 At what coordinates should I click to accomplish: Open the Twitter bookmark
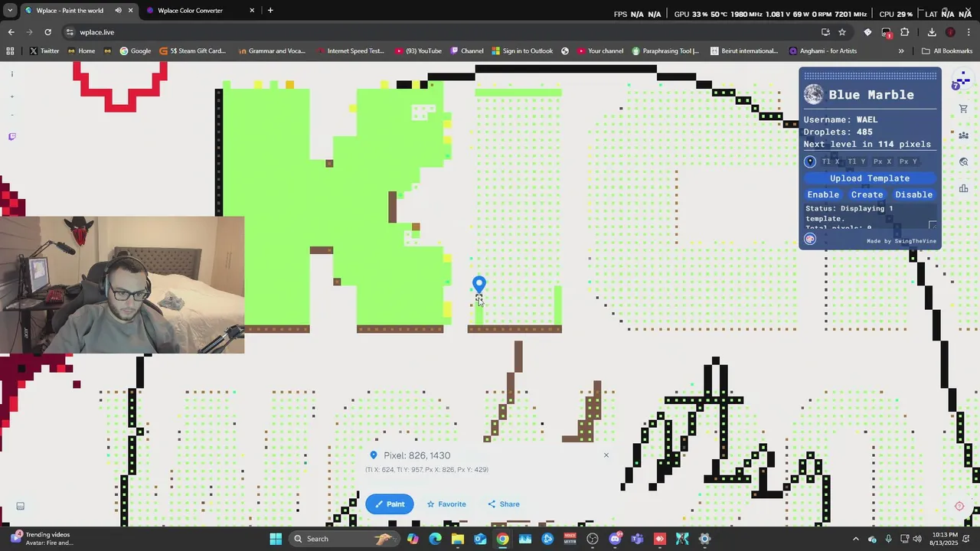click(44, 51)
